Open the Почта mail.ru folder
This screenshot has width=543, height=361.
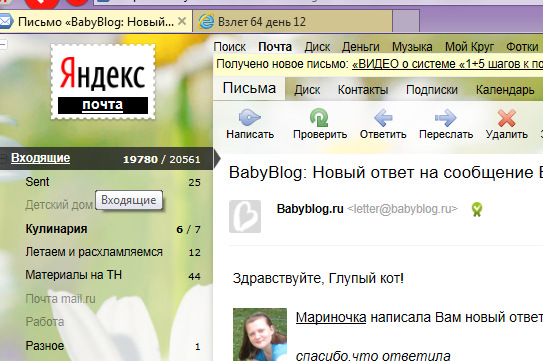point(60,299)
